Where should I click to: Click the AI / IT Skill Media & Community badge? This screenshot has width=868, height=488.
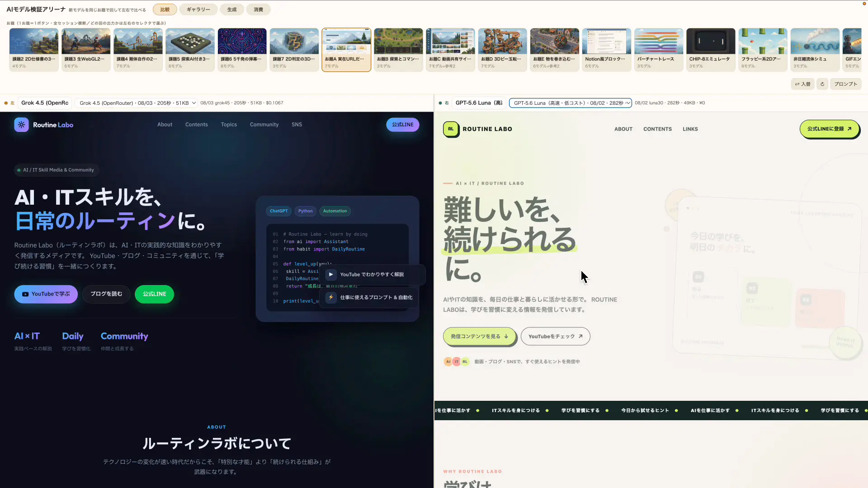(57, 170)
